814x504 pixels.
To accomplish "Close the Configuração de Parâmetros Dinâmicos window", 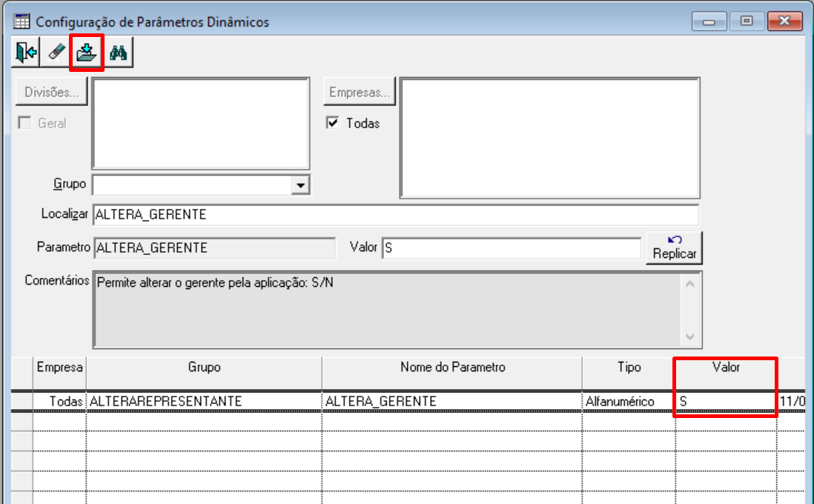I will 784,21.
